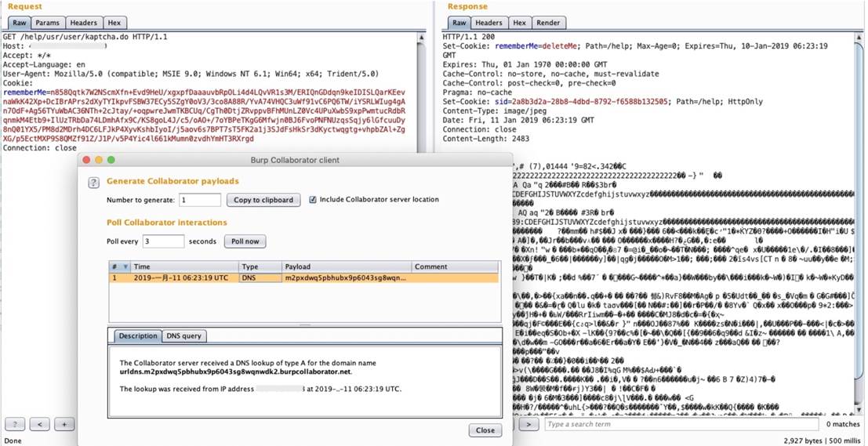This screenshot has width=868, height=446.
Task: Click the + button in the search bar
Action: point(64,424)
